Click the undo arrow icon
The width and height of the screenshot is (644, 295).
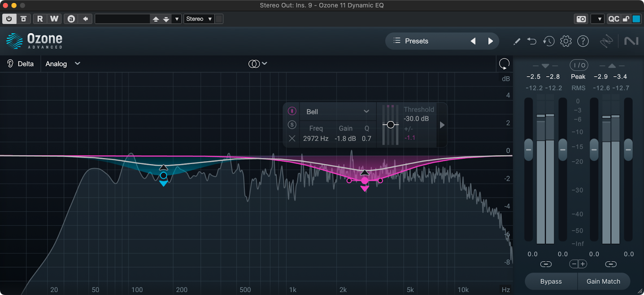[532, 41]
